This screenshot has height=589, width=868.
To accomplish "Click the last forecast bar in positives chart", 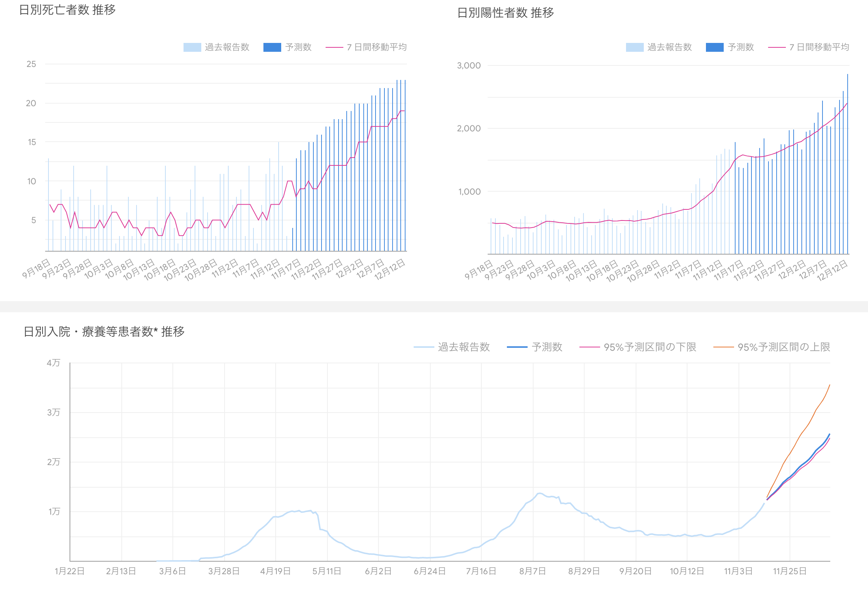I will (847, 164).
